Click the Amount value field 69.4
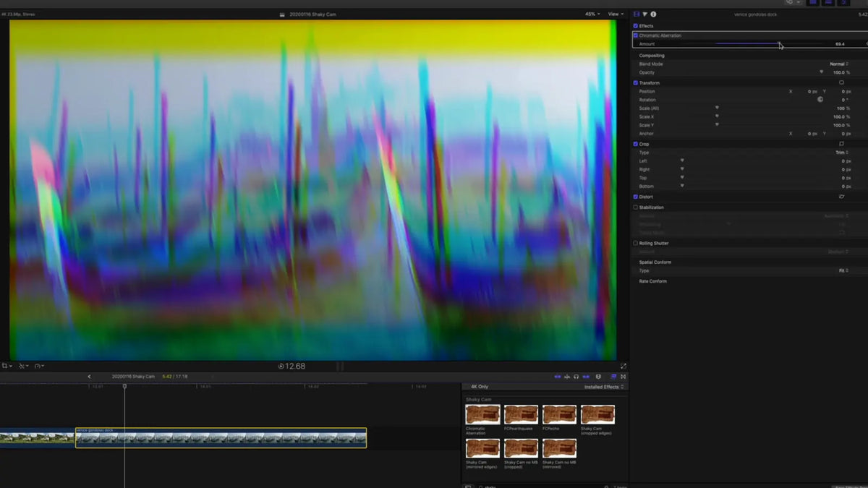Viewport: 868px width, 488px height. coord(840,44)
